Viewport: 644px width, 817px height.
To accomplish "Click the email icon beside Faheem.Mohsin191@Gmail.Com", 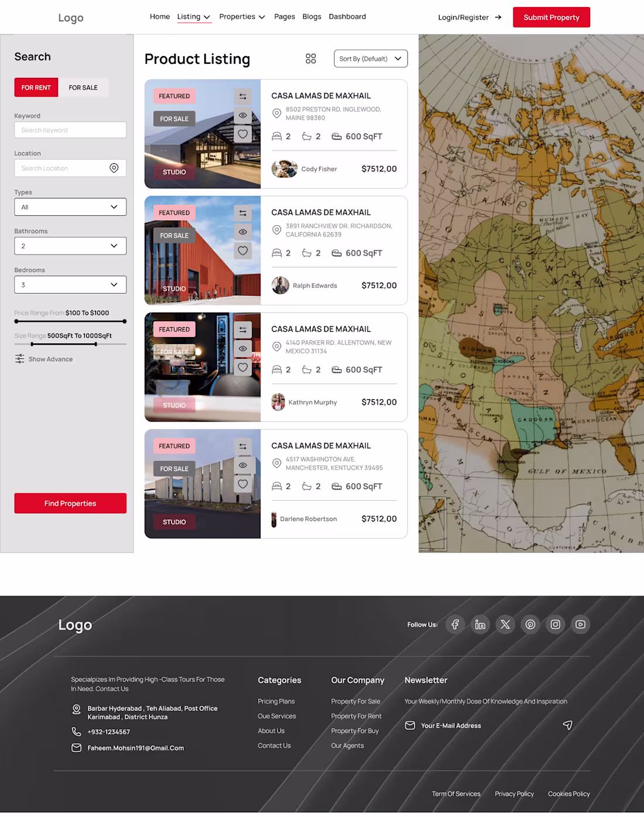I will (77, 747).
